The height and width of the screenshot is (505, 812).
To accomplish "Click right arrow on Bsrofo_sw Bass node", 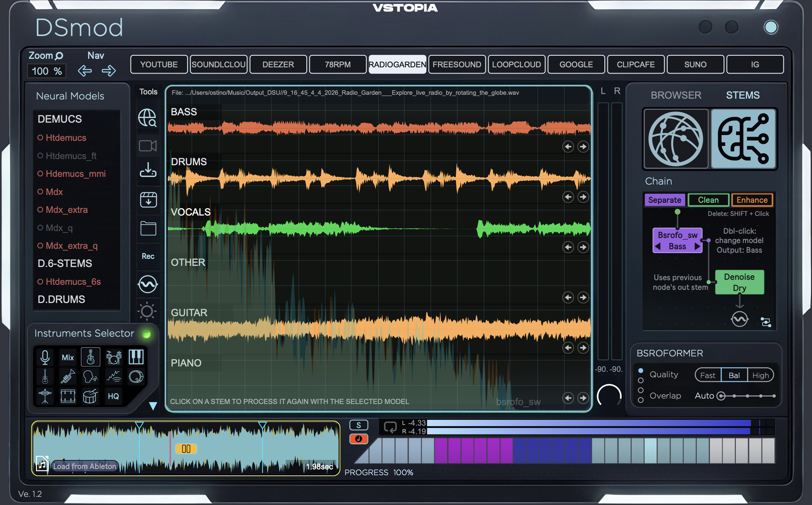I will pos(697,247).
